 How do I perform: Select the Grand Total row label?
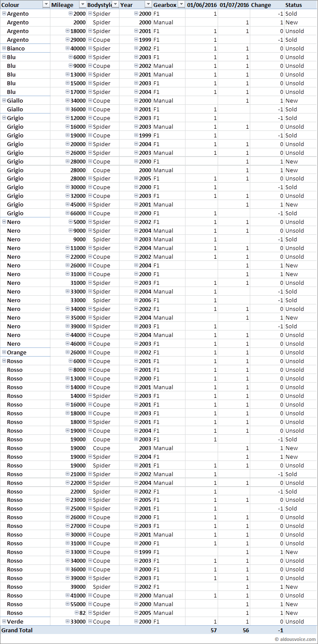tap(17, 630)
